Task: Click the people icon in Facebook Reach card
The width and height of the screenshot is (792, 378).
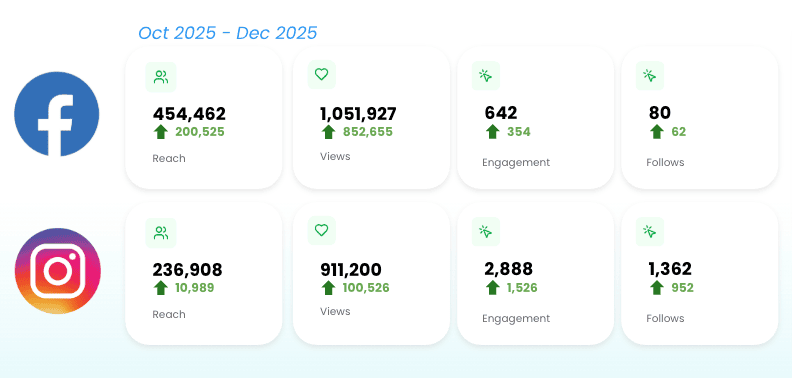Action: pos(161,77)
